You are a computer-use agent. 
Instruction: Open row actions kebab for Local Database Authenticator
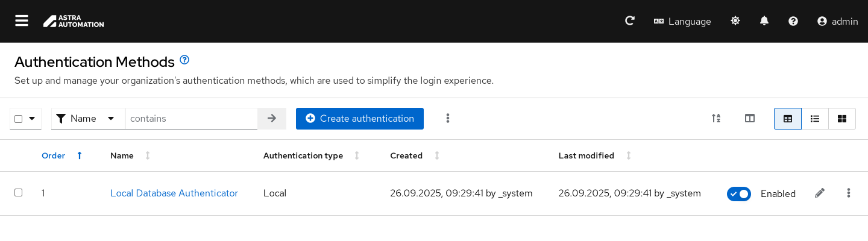click(849, 193)
